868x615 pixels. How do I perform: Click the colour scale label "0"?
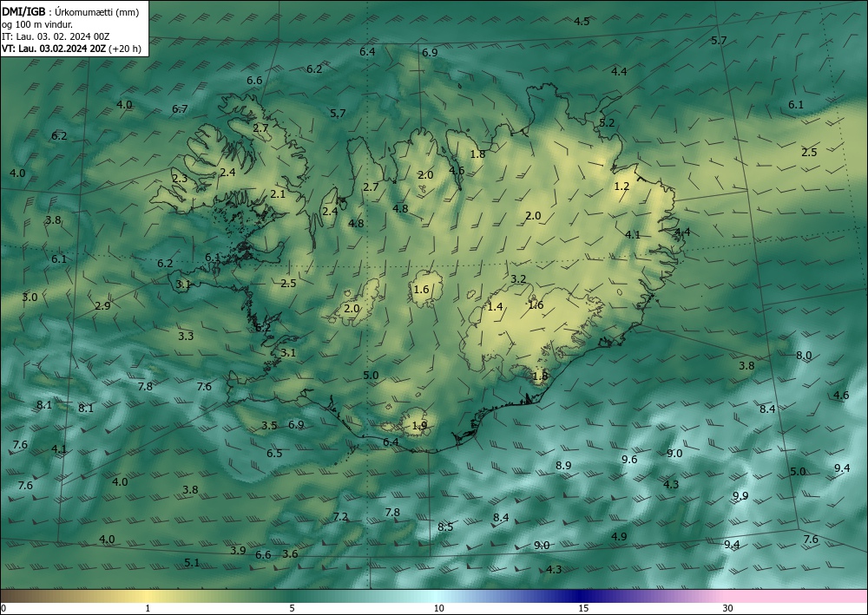coord(3,608)
